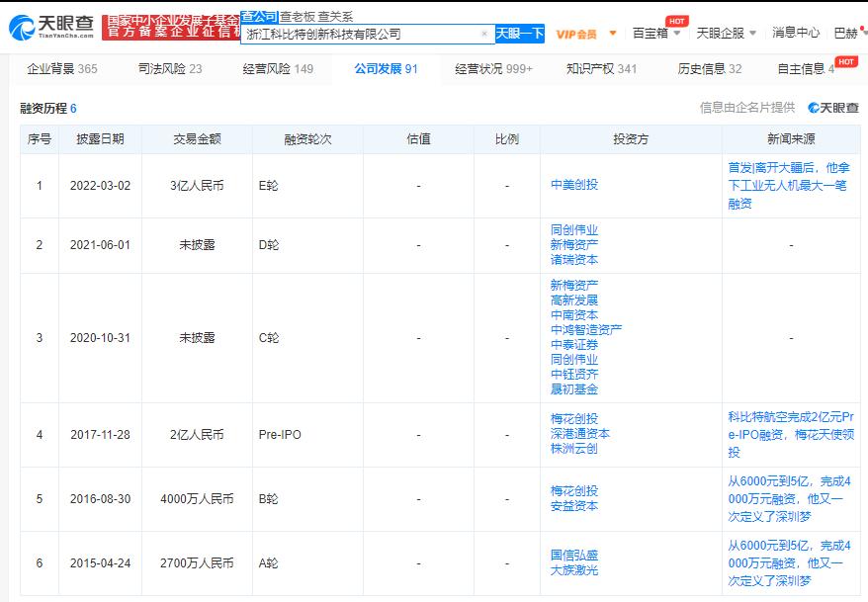
Task: Select the date cell 2021-06-01
Action: click(x=100, y=244)
